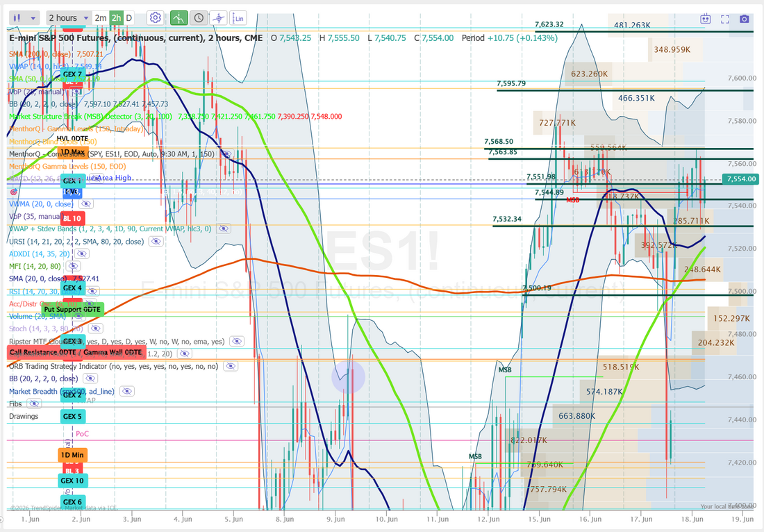
Task: Click the 7,595.79 horizontal level label
Action: tap(511, 83)
